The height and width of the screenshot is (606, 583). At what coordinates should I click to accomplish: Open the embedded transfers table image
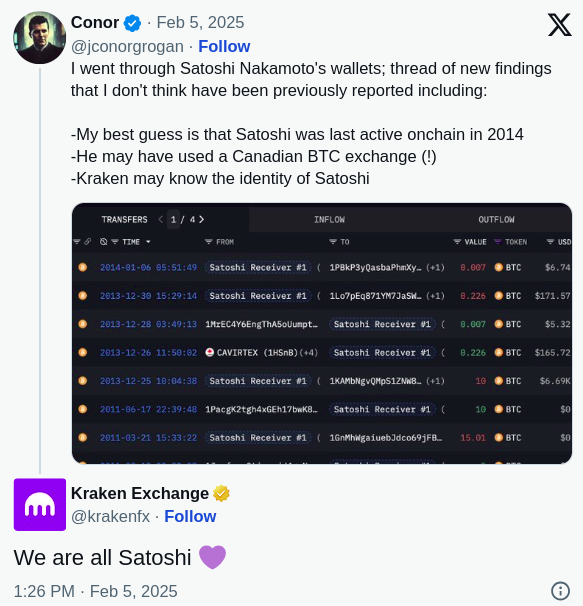coord(322,333)
